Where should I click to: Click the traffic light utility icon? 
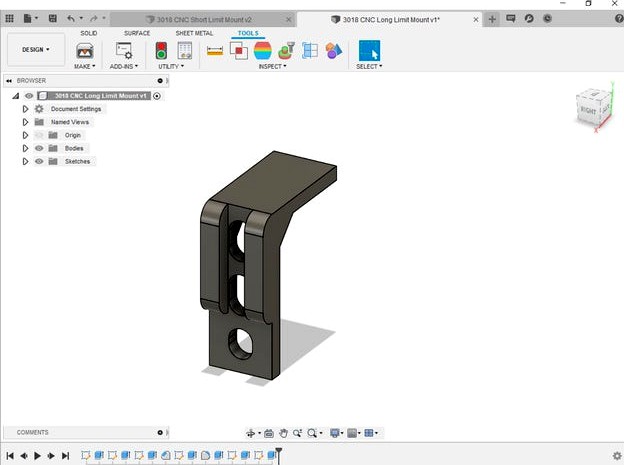(161, 51)
